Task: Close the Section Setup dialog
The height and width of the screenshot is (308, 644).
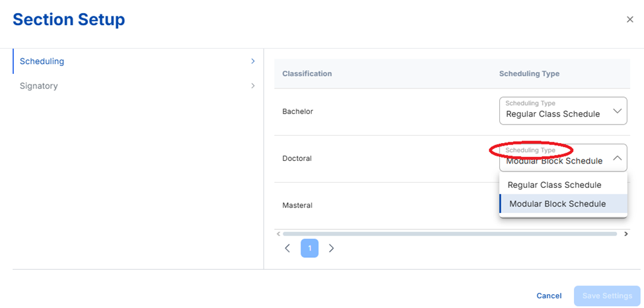Action: click(629, 20)
